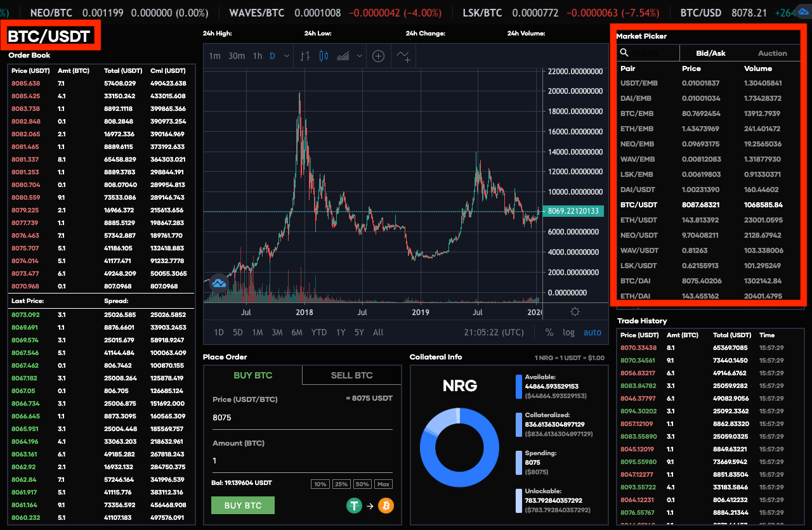Switch chart interval to 30m
Image resolution: width=812 pixels, height=530 pixels.
click(x=237, y=56)
